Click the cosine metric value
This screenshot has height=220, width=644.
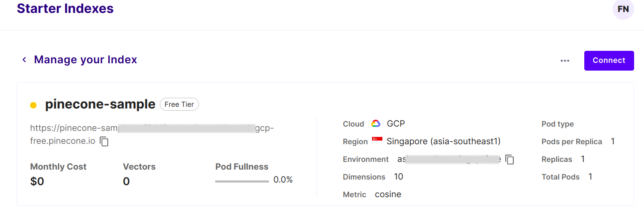pos(388,195)
